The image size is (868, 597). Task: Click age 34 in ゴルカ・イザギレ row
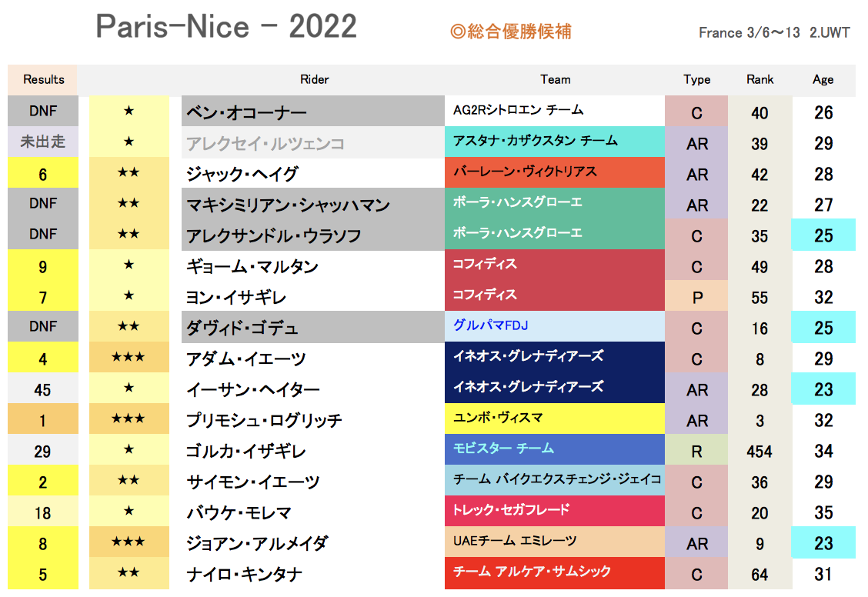(x=823, y=450)
